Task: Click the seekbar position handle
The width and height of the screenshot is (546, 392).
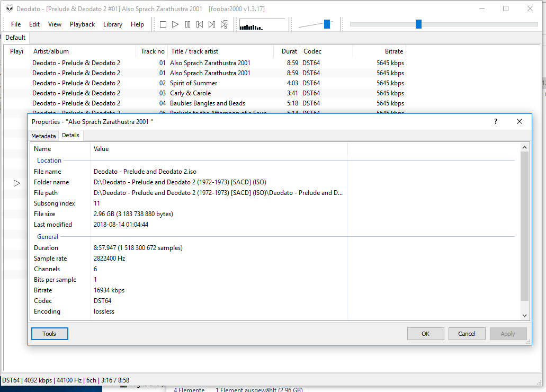Action: point(418,24)
